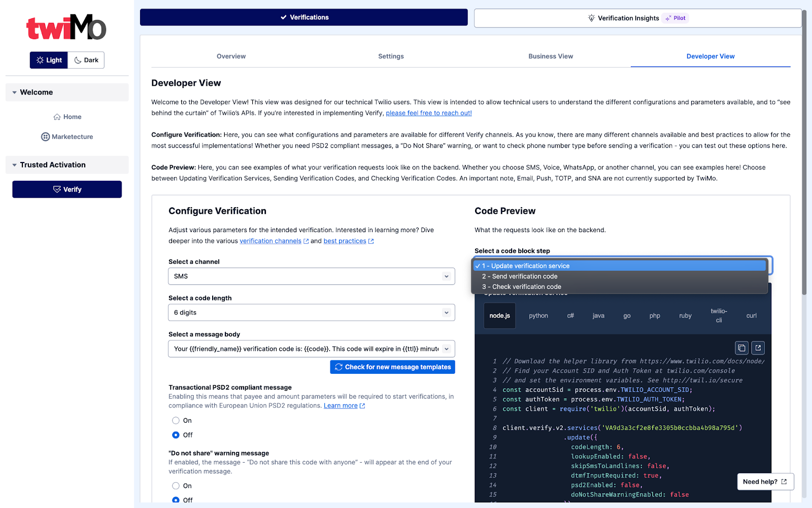Choose '2 - Send verification code' option
The height and width of the screenshot is (508, 812).
(x=619, y=276)
